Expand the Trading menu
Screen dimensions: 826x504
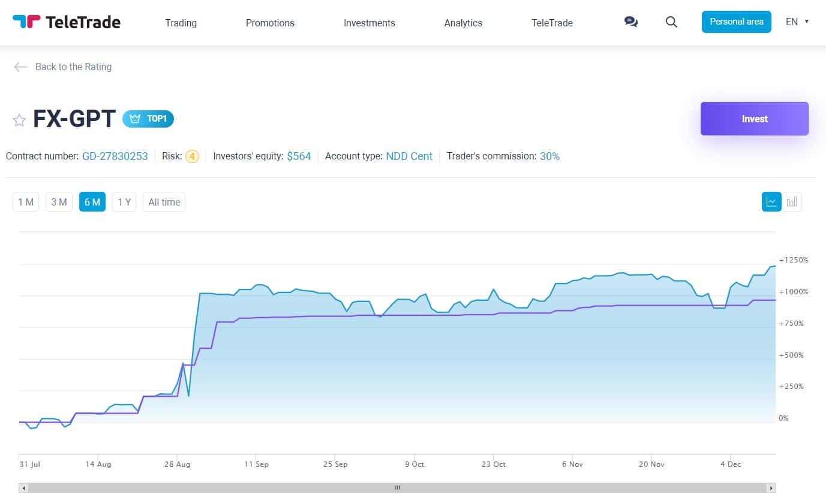(x=181, y=23)
